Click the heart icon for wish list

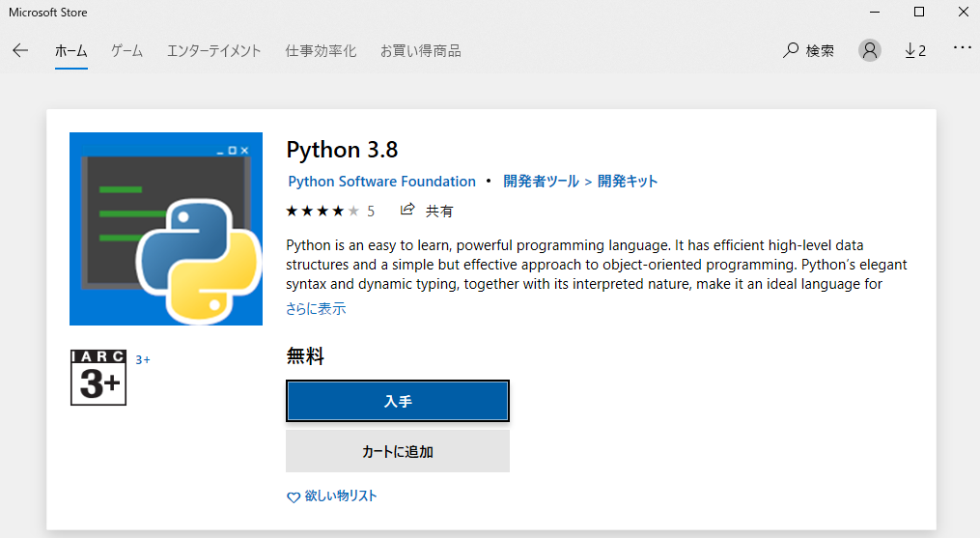294,497
